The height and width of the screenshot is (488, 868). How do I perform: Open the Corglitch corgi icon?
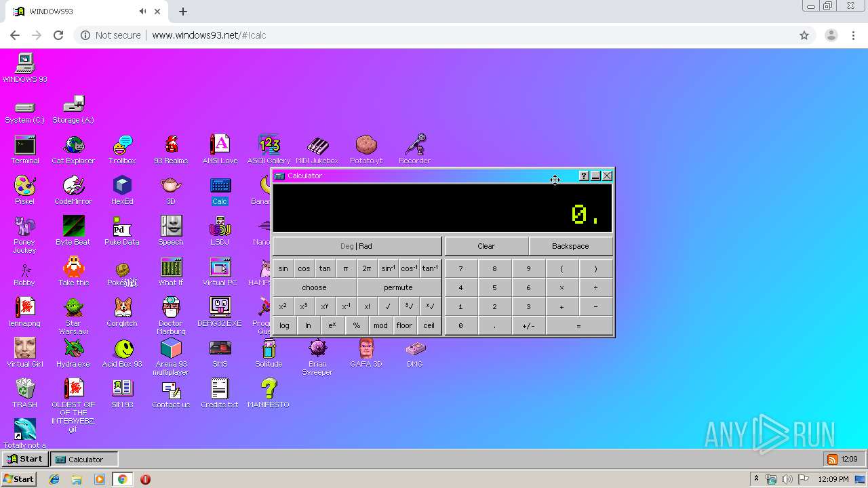point(122,312)
